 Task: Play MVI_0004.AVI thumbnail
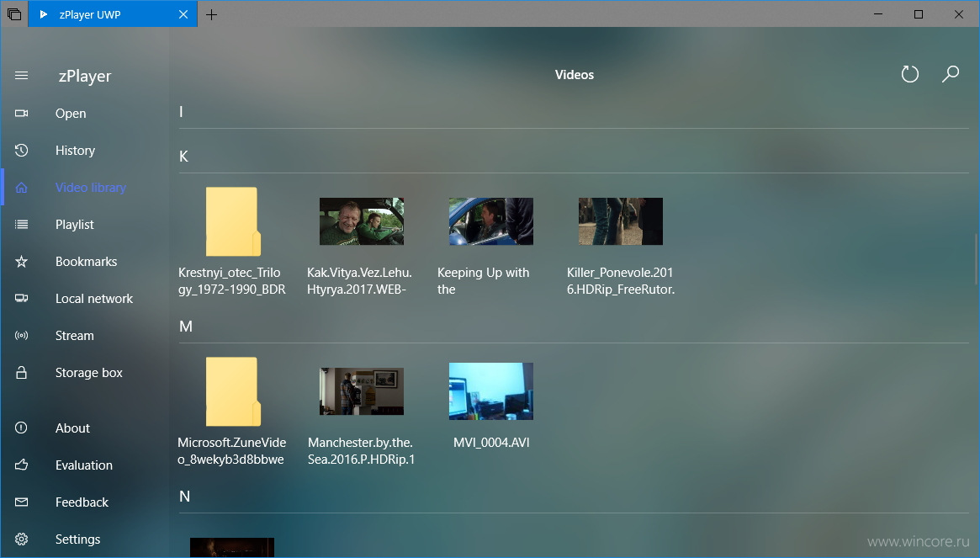click(x=491, y=391)
